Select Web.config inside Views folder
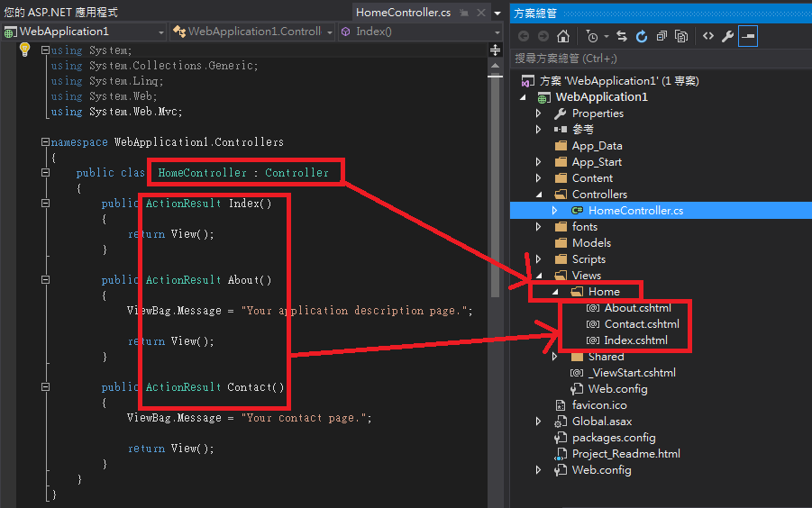This screenshot has width=812, height=508. pyautogui.click(x=618, y=389)
